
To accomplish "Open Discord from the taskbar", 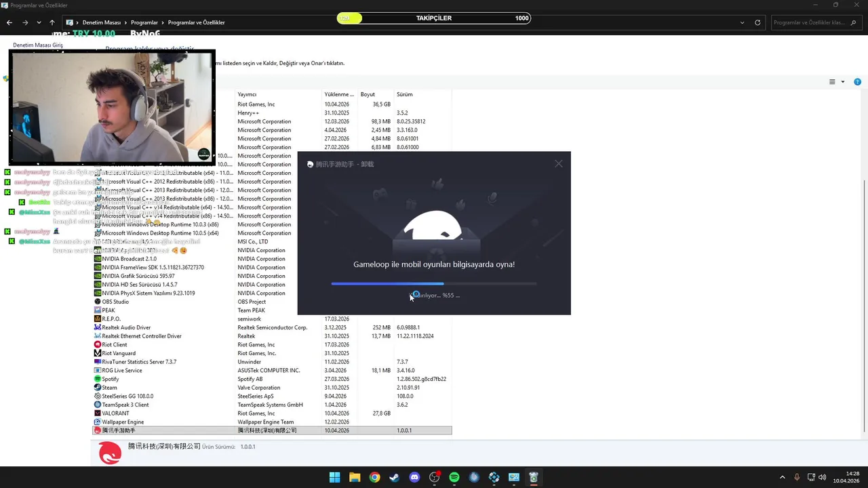I will coord(414,477).
